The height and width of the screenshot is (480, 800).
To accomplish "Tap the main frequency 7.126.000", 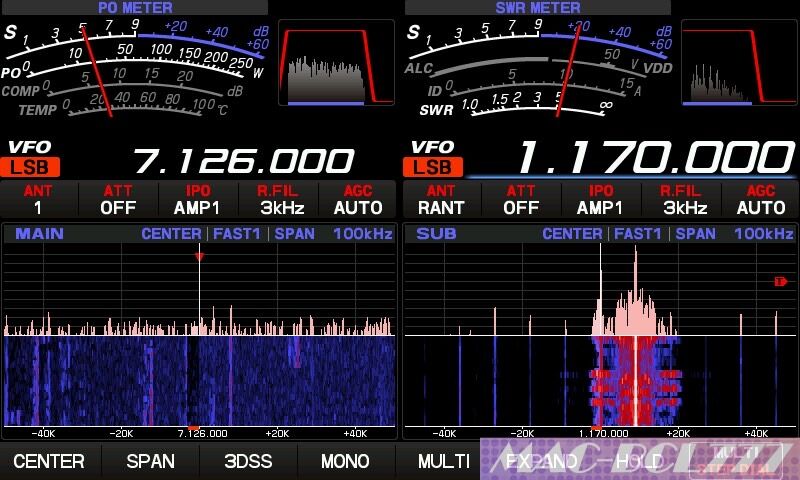I will click(244, 161).
